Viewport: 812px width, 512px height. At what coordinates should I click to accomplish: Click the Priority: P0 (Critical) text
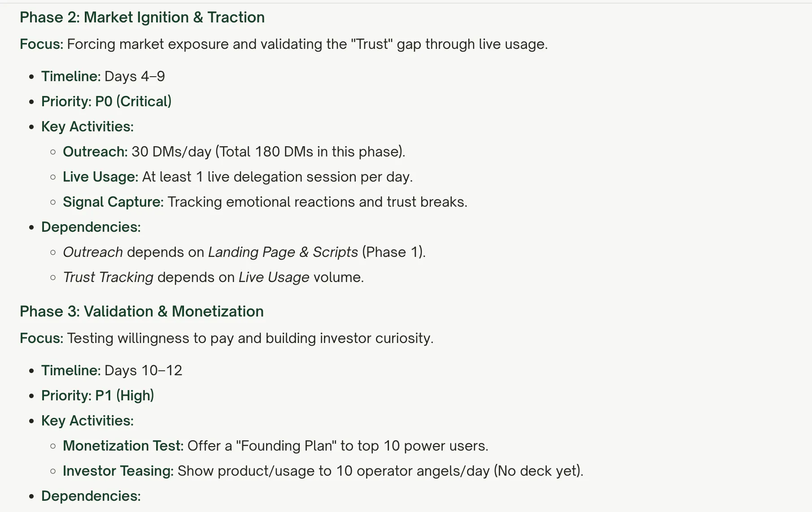[106, 101]
